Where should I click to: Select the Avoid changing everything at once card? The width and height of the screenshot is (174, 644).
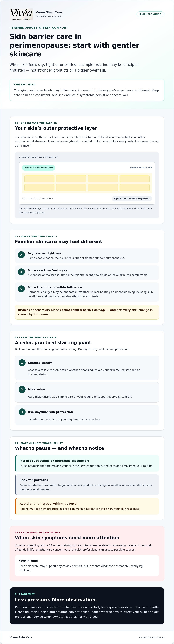87,506
